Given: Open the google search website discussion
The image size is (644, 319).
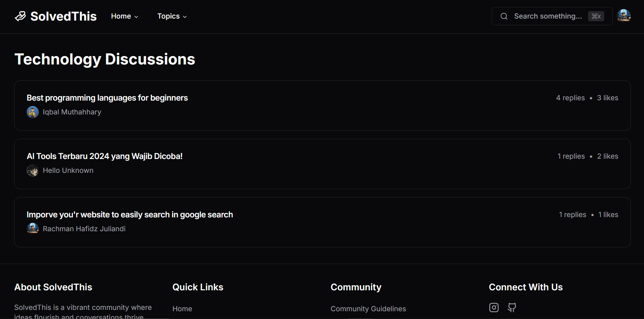Looking at the screenshot, I should (x=129, y=215).
